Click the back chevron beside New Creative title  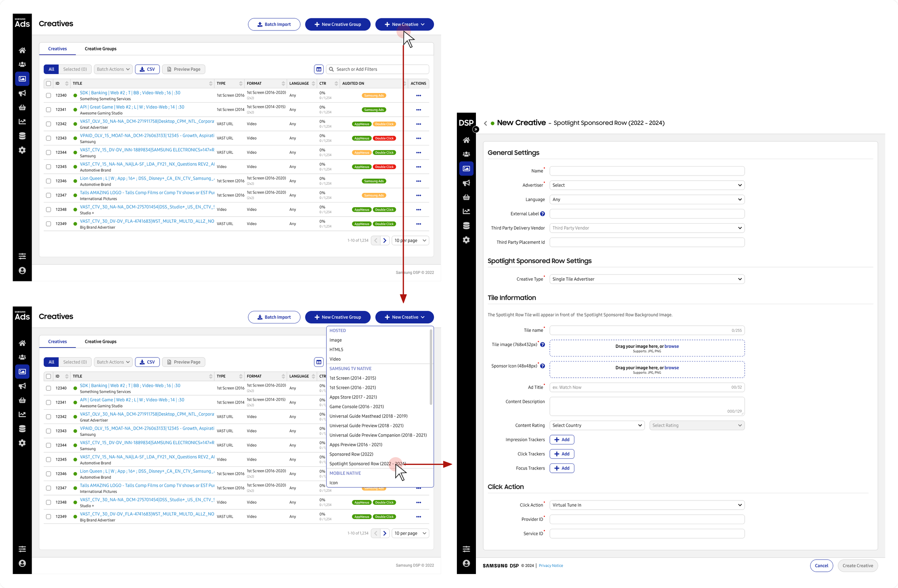click(485, 123)
